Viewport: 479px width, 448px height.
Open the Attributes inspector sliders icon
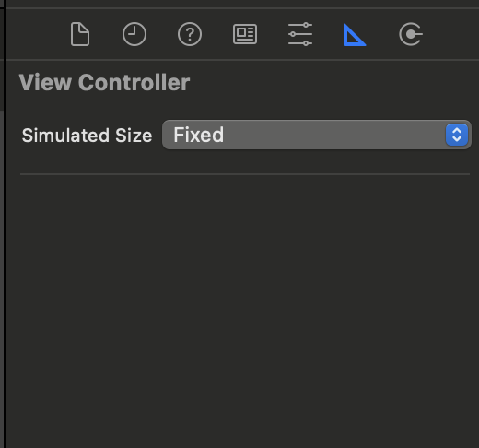pyautogui.click(x=300, y=34)
